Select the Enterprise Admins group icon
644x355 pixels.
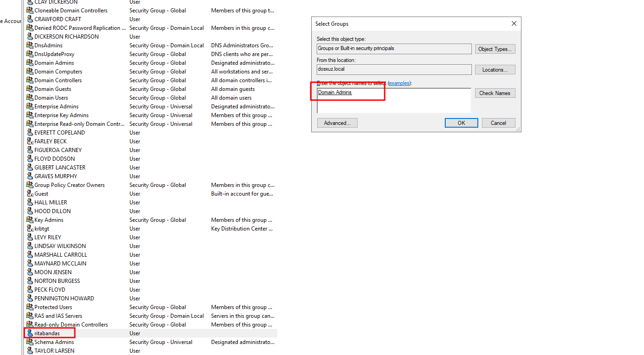30,107
